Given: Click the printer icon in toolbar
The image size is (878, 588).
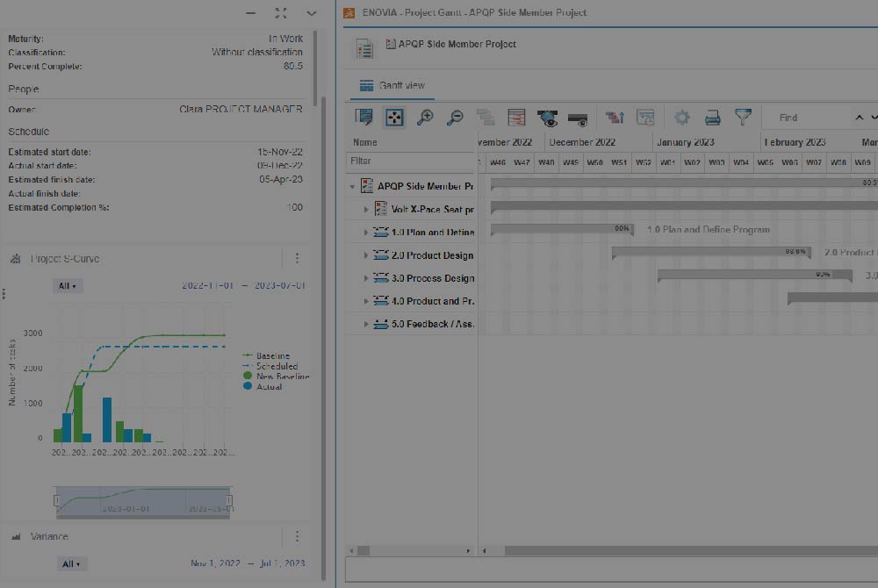Looking at the screenshot, I should 713,118.
